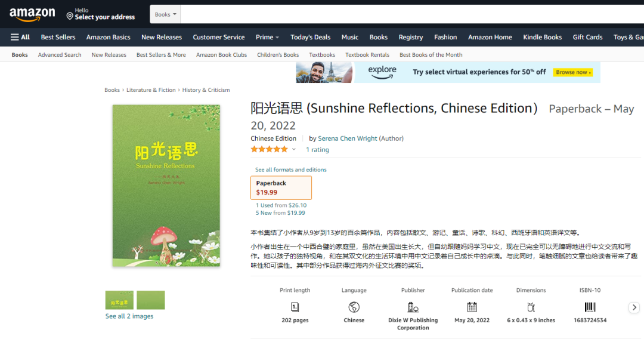Advance product details carousel with right arrow
This screenshot has width=644, height=339.
[634, 307]
